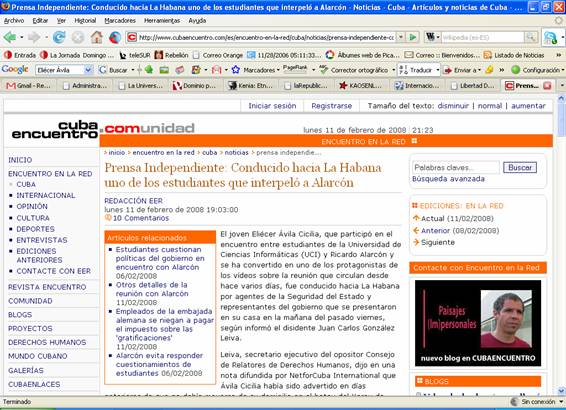Click the search magnifier in Wikipedia box
Screen dimensions: 566x410
[531, 37]
